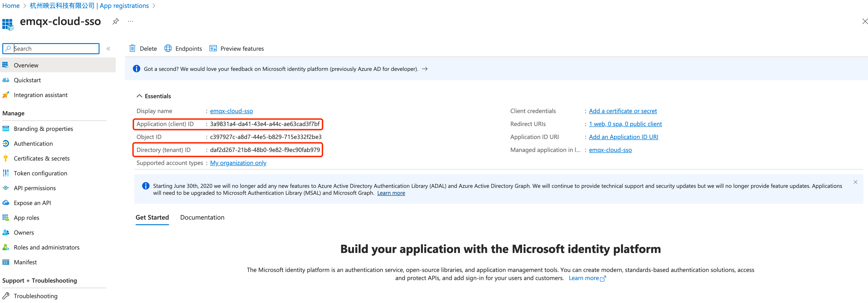Viewport: 868px width, 303px height.
Task: Open the API permissions section
Action: point(34,188)
